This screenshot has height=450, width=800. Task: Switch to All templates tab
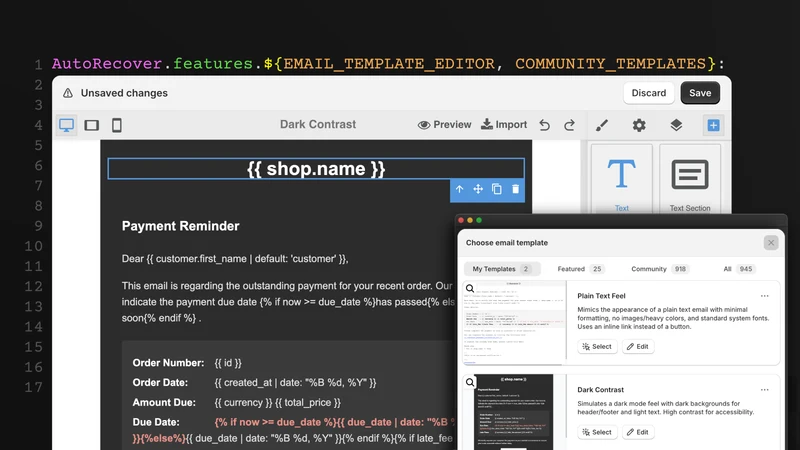click(x=739, y=269)
